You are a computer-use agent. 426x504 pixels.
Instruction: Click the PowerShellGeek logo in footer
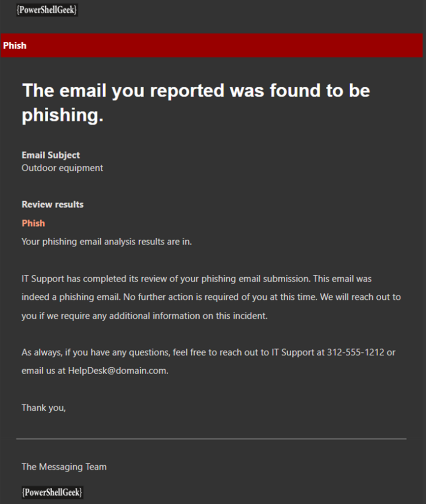point(52,492)
